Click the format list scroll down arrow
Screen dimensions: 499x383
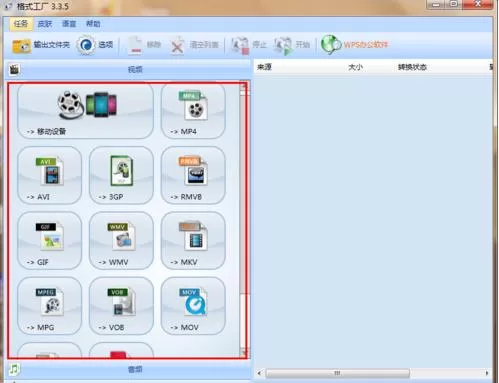click(244, 353)
